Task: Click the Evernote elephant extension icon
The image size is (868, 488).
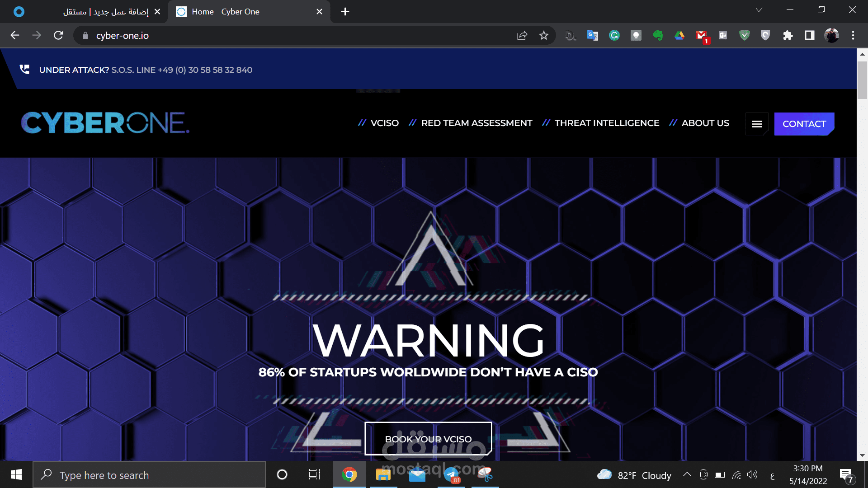Action: point(658,35)
